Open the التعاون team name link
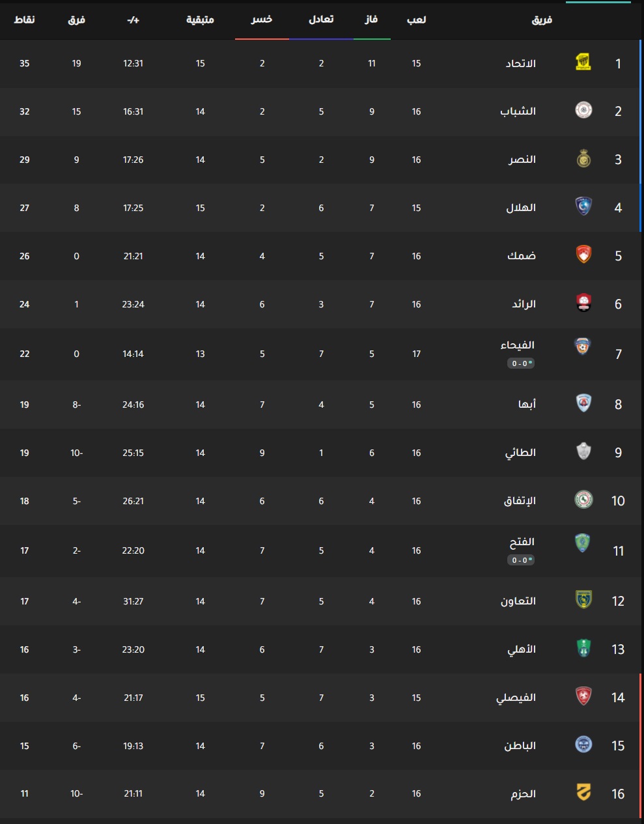Image resolution: width=644 pixels, height=824 pixels. tap(518, 601)
